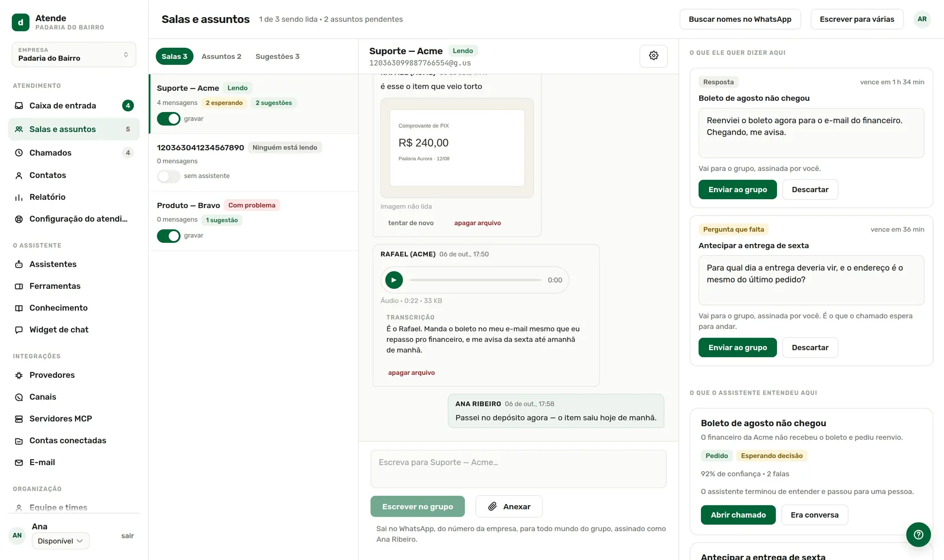The image size is (944, 560).
Task: Click Escrever para várias button
Action: (x=857, y=19)
